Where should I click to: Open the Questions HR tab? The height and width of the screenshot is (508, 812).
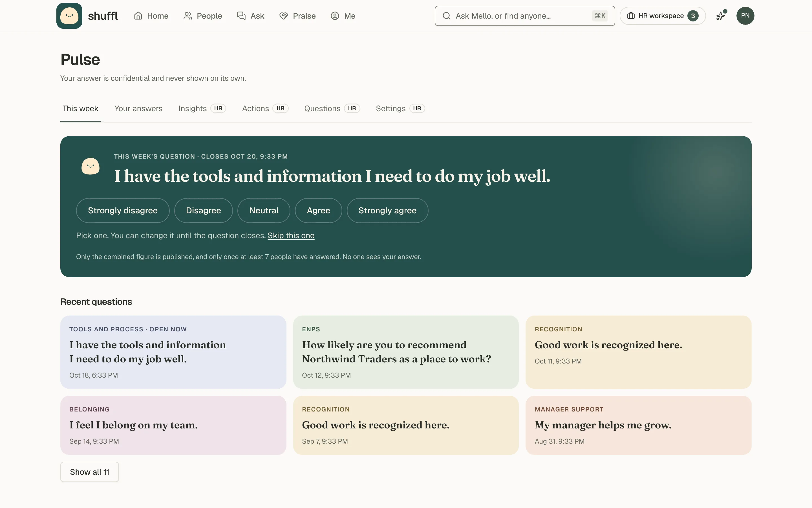332,109
